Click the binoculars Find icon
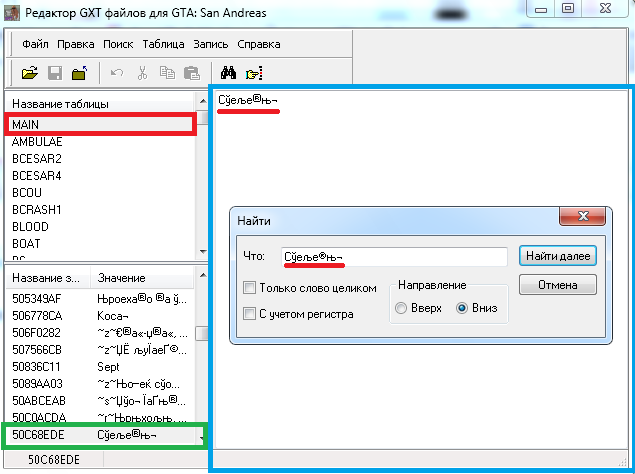Viewport: 635px width, 474px height. [227, 72]
